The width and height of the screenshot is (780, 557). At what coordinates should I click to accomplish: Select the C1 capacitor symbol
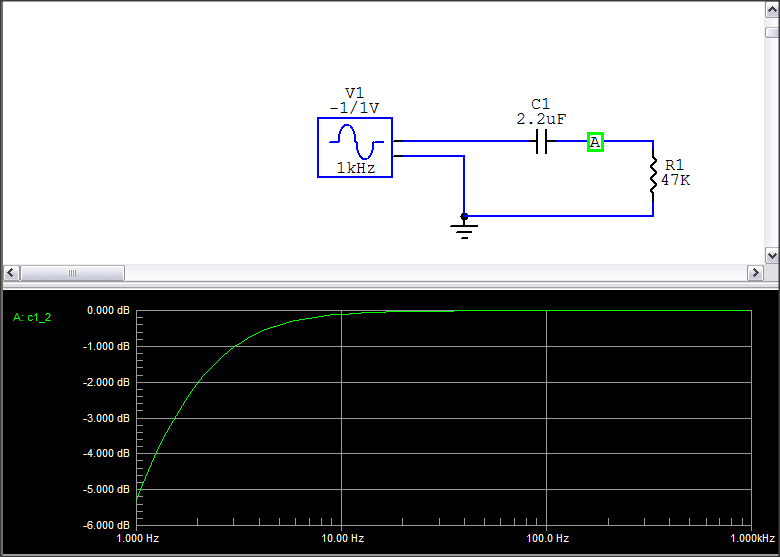[x=542, y=141]
